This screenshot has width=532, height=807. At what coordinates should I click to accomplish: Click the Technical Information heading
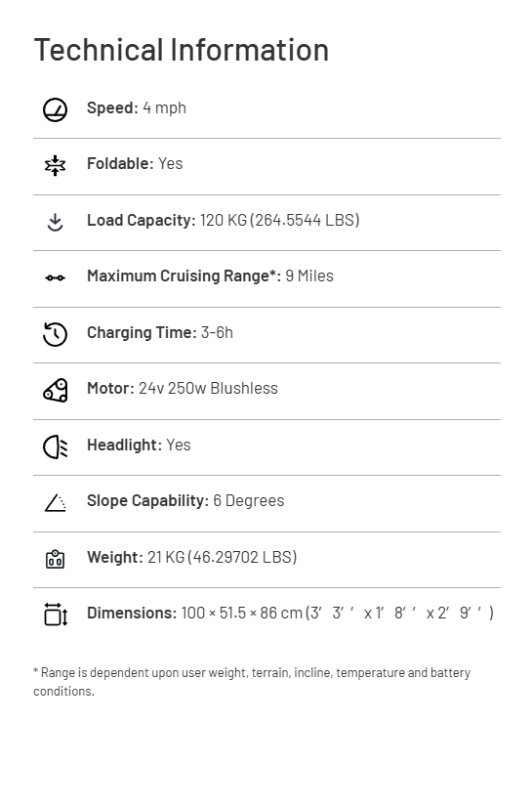point(182,50)
